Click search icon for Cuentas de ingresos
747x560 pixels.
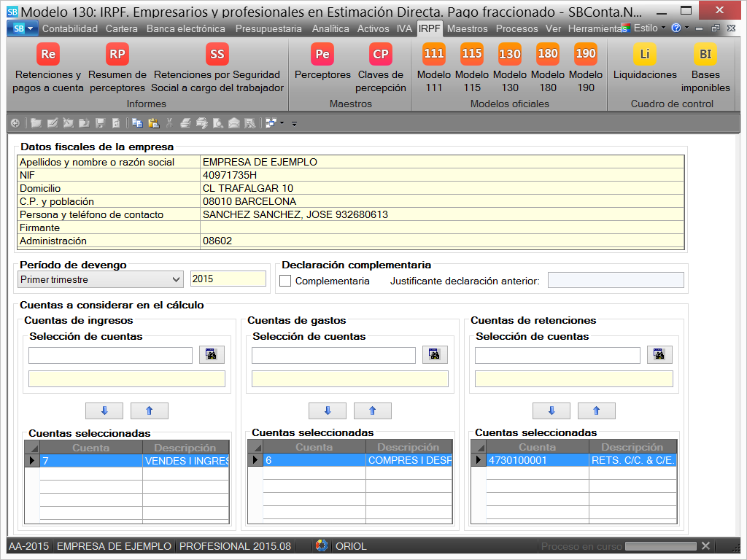[212, 355]
